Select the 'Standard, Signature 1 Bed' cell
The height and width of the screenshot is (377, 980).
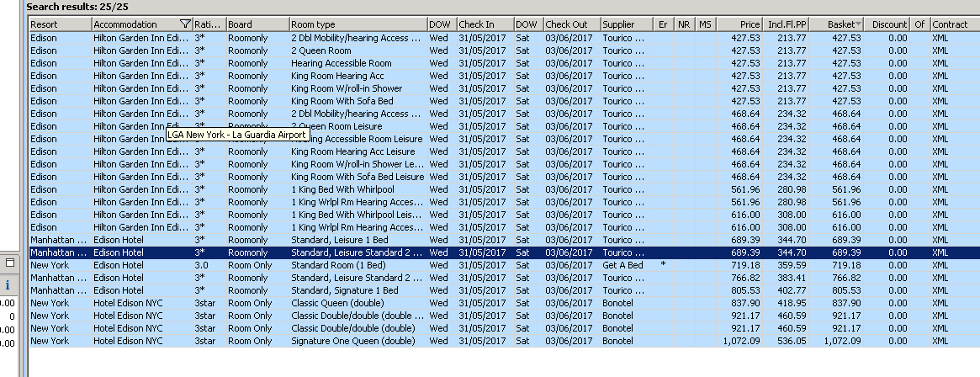358,290
